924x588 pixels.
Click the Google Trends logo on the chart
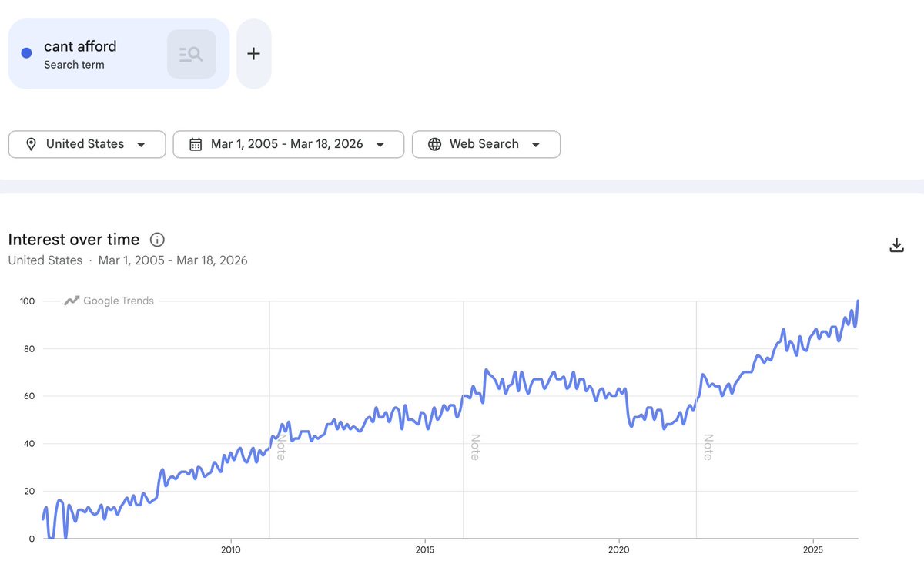pyautogui.click(x=109, y=301)
